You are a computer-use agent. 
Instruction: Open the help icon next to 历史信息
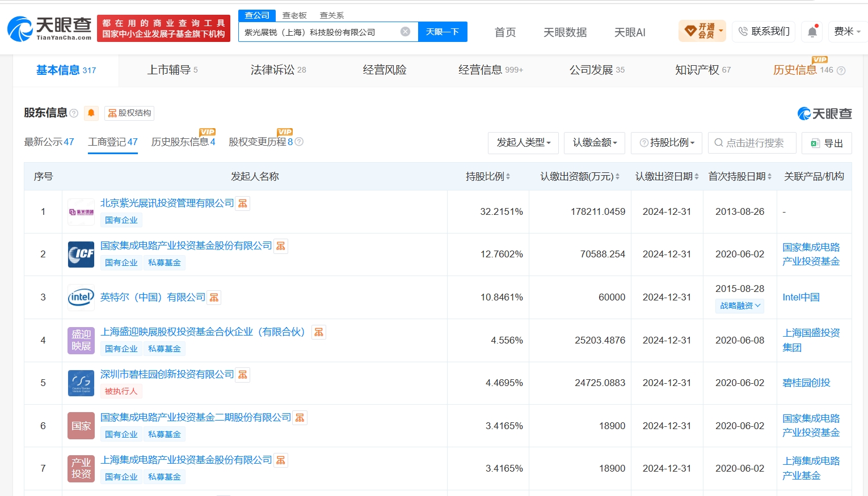click(841, 71)
